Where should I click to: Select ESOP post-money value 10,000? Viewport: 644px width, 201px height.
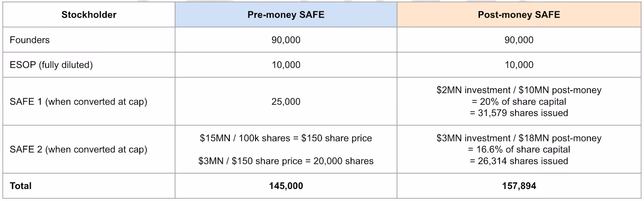[x=519, y=65]
